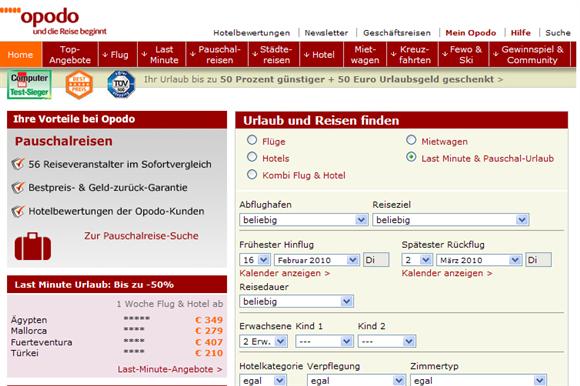This screenshot has width=580, height=386.
Task: Open the Städtereisen tab
Action: click(274, 54)
